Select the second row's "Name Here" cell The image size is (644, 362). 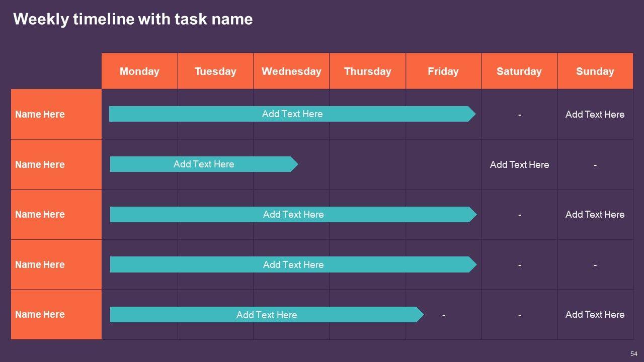pos(40,164)
